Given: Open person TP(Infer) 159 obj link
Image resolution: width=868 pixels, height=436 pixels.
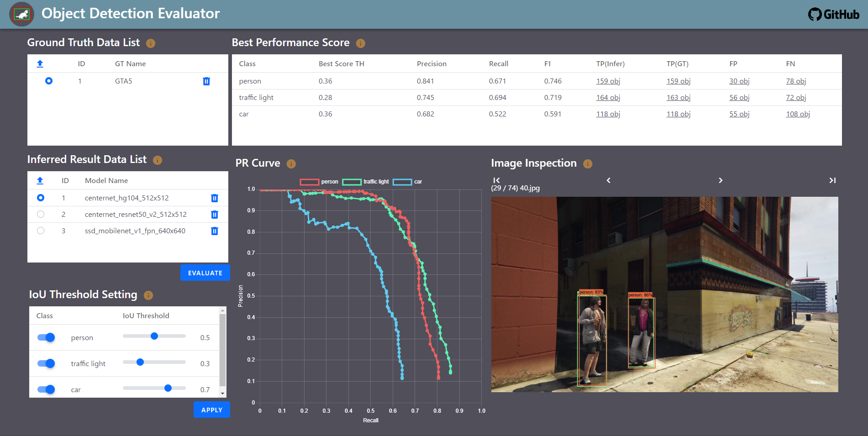Looking at the screenshot, I should 608,81.
